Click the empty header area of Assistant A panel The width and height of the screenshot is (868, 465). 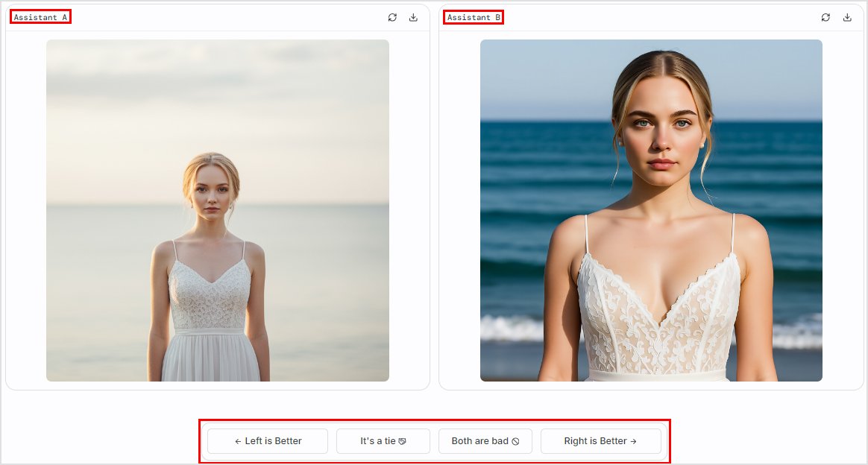[224, 17]
